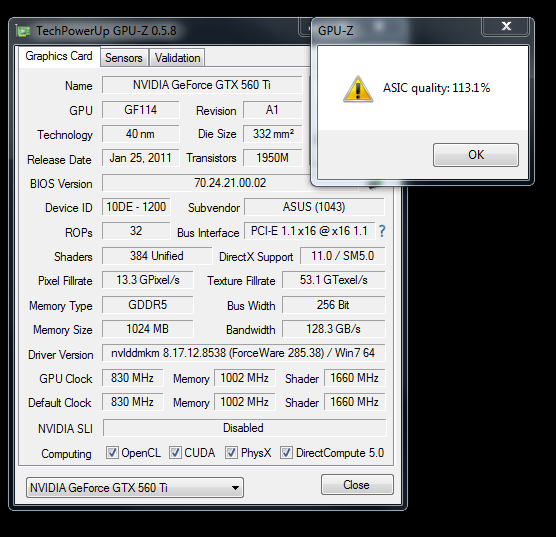Viewport: 556px width, 537px height.
Task: Select the Technology value 40 nm
Action: pos(140,134)
